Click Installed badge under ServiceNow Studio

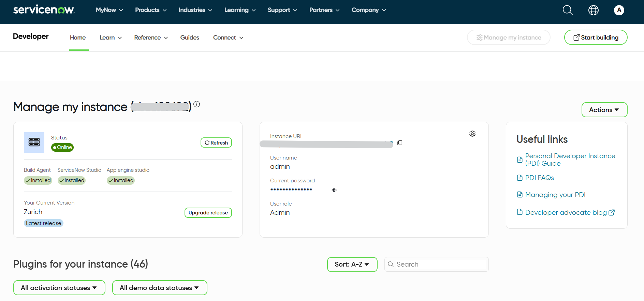(x=72, y=180)
